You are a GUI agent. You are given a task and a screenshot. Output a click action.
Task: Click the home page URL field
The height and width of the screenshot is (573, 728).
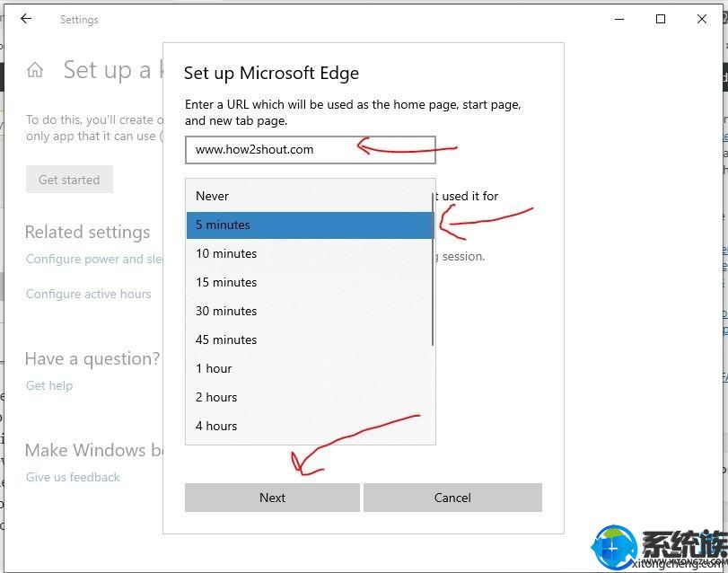coord(311,149)
